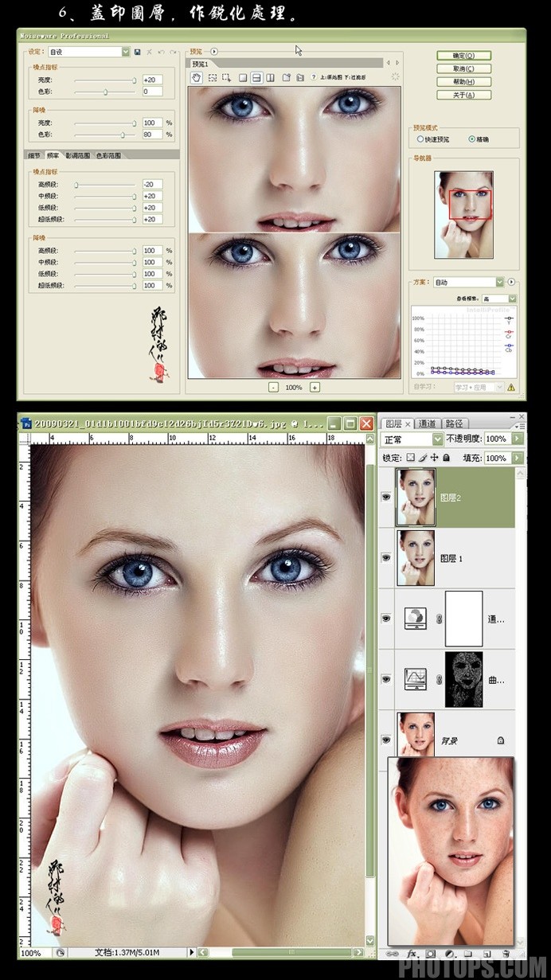Create a new layer icon

pyautogui.click(x=486, y=953)
